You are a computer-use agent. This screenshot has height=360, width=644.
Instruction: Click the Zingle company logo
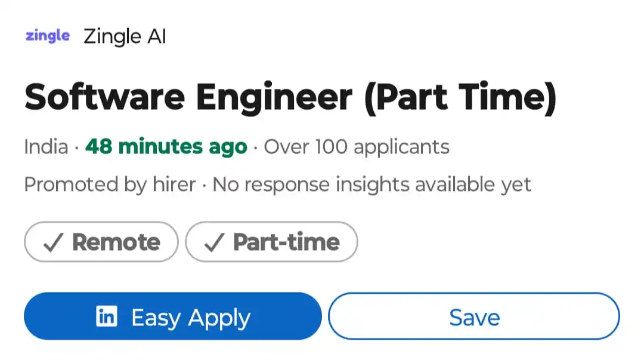48,36
